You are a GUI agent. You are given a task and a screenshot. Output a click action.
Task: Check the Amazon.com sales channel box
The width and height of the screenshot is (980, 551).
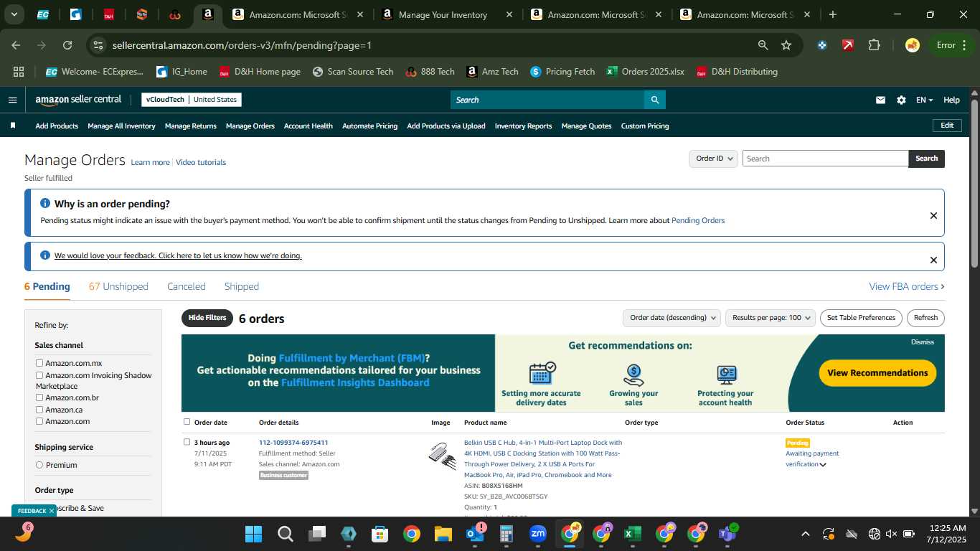click(x=39, y=421)
